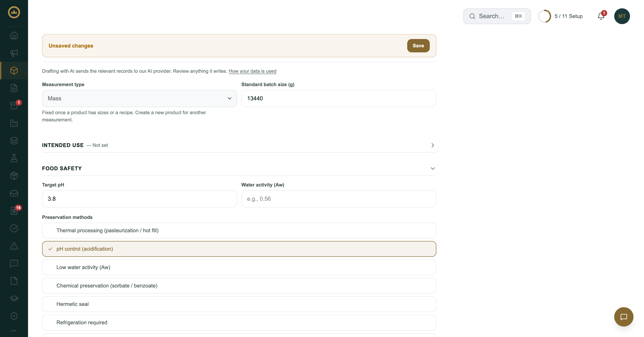Viewport: 644px width, 337px height.
Task: Open the message alert sidebar icon
Action: (14, 263)
